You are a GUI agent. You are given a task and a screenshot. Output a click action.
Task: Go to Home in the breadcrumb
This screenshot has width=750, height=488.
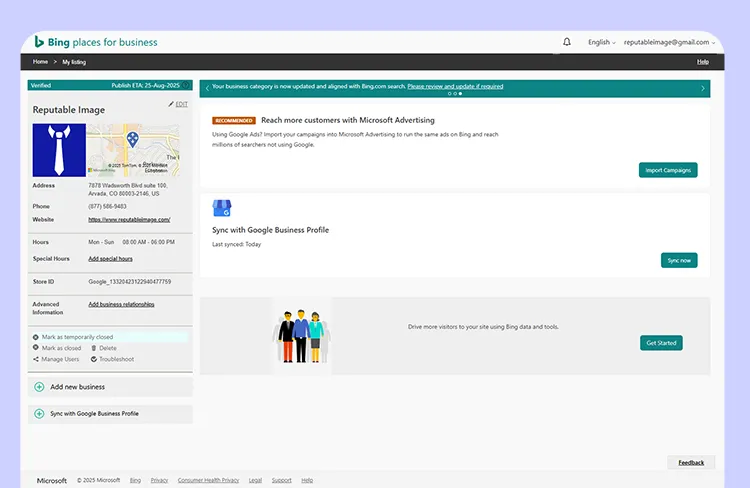(x=40, y=62)
